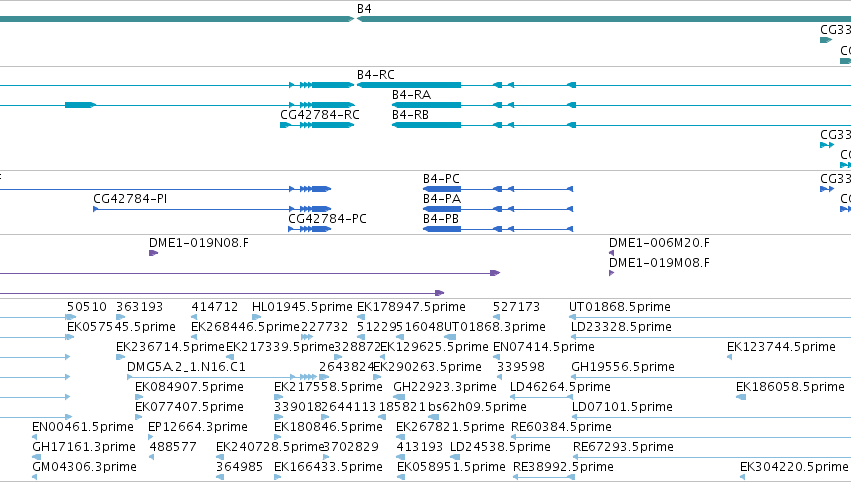This screenshot has width=851, height=482.
Task: Select the DME1-019N08.F feature label
Action: pyautogui.click(x=199, y=243)
